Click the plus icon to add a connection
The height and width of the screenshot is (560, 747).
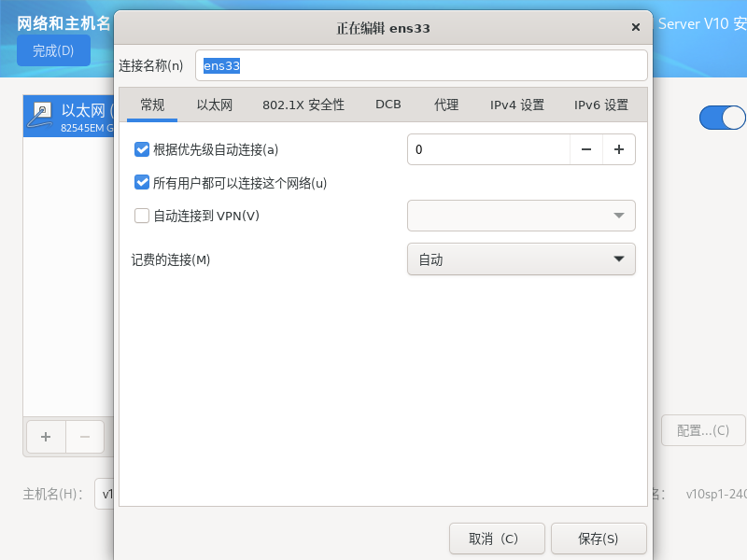[x=45, y=437]
